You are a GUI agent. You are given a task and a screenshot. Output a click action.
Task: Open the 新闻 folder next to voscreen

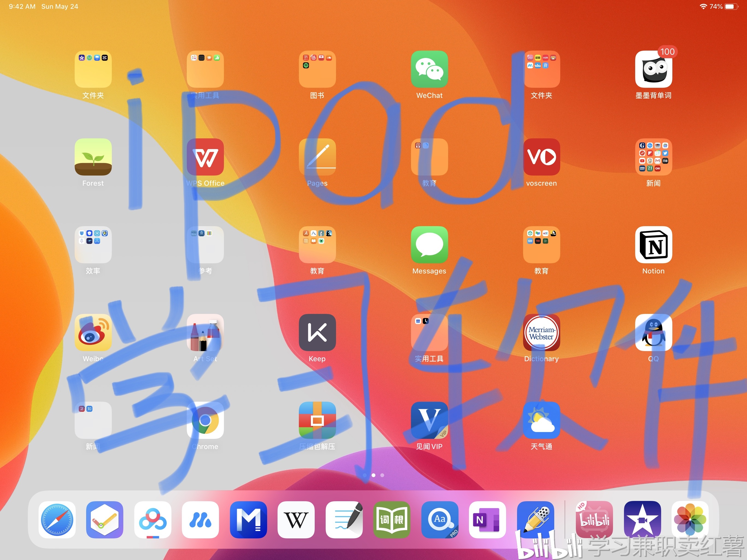click(653, 157)
